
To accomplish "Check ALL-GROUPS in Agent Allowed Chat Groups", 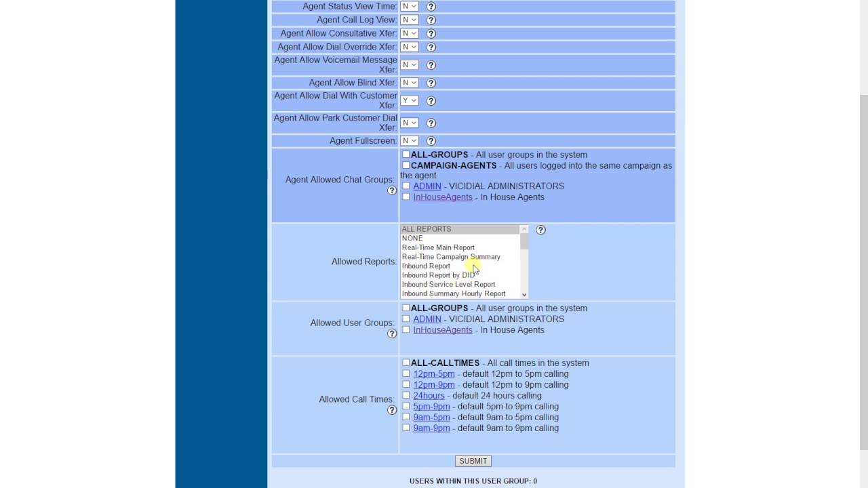I will click(x=406, y=155).
